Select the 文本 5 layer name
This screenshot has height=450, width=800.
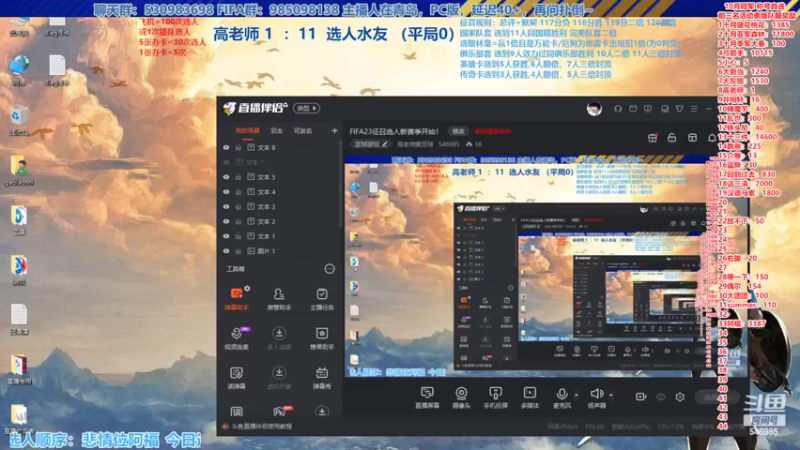pyautogui.click(x=266, y=177)
